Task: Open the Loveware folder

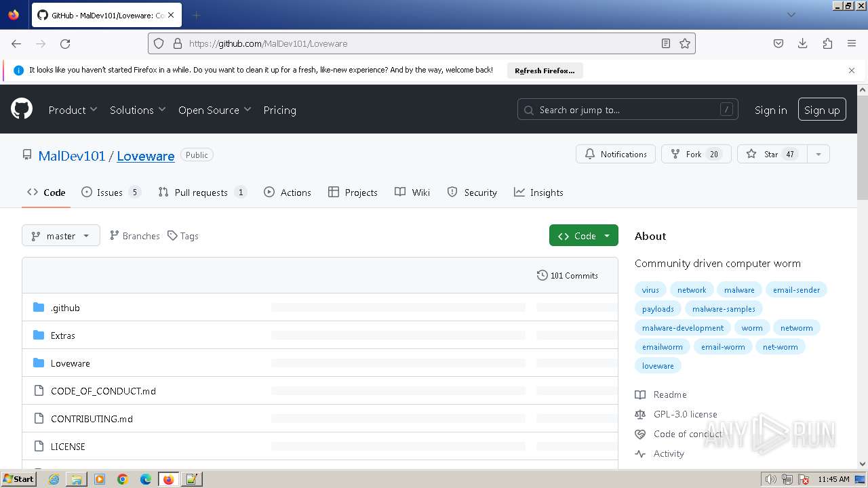Action: click(x=71, y=363)
